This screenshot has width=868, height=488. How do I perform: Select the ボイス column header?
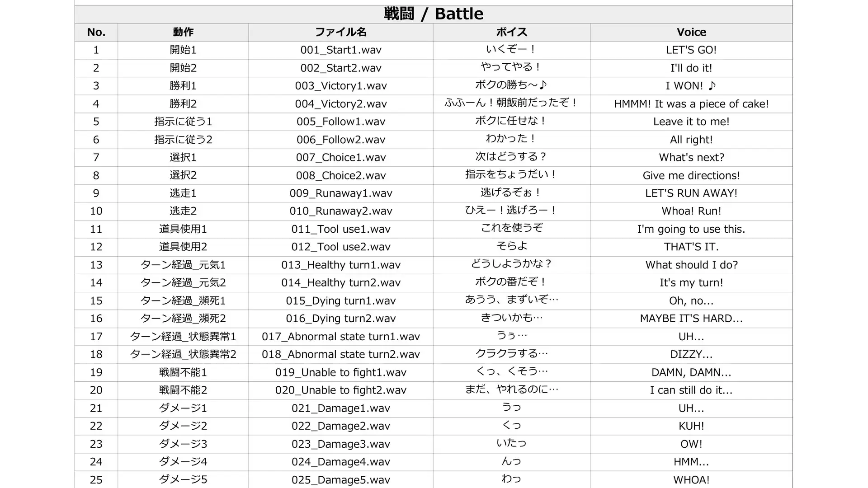[x=512, y=32]
